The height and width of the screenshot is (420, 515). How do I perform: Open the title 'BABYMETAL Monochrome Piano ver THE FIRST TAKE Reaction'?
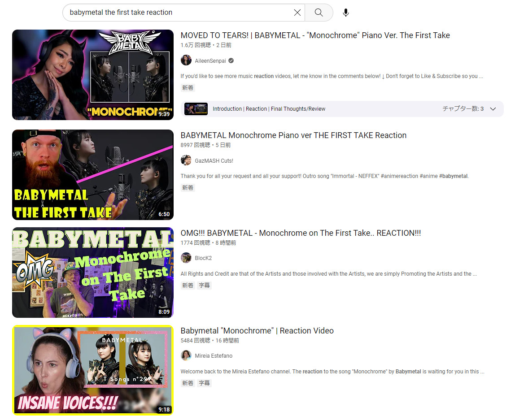pos(293,135)
